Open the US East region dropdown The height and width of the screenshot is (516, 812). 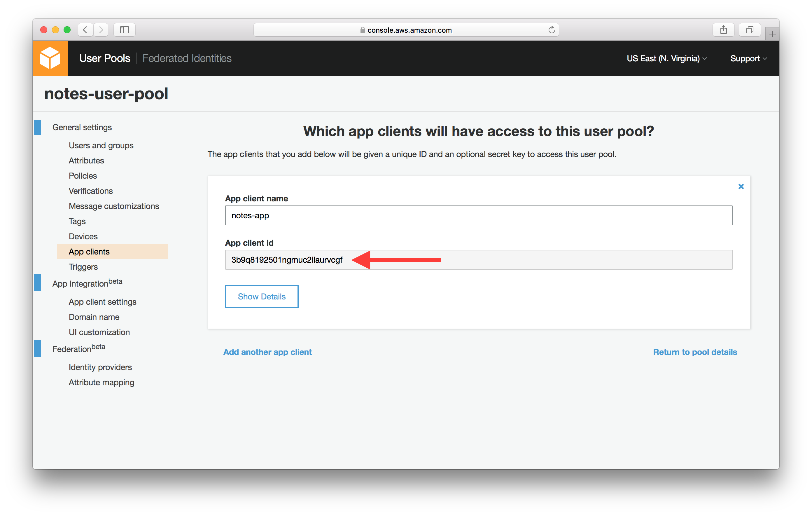point(666,58)
